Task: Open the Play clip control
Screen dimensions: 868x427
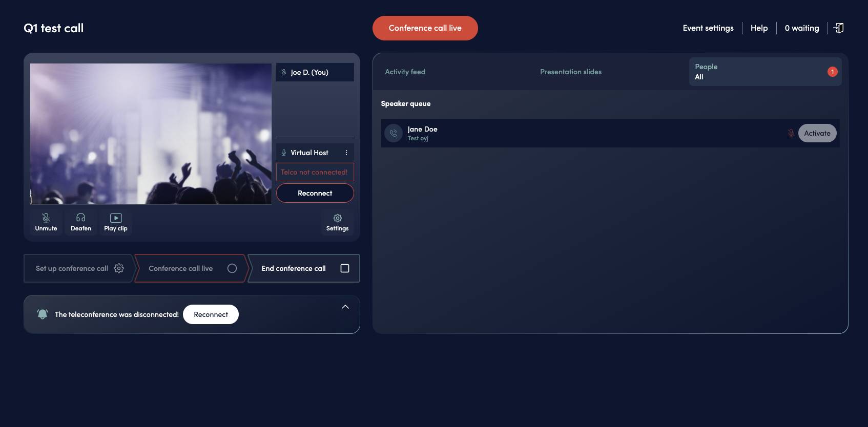Action: (x=116, y=222)
